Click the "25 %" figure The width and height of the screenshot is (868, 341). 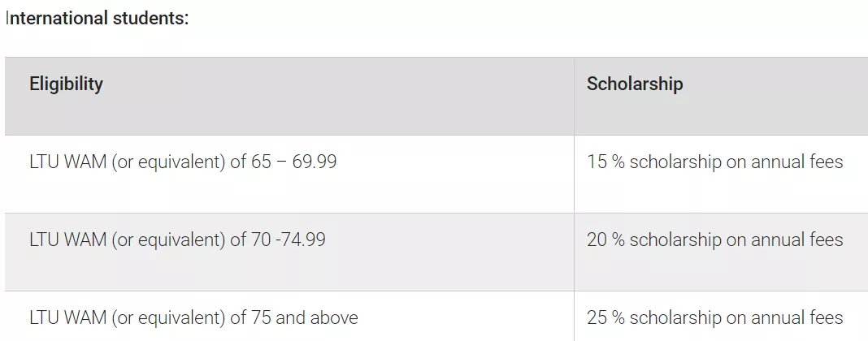click(x=605, y=317)
